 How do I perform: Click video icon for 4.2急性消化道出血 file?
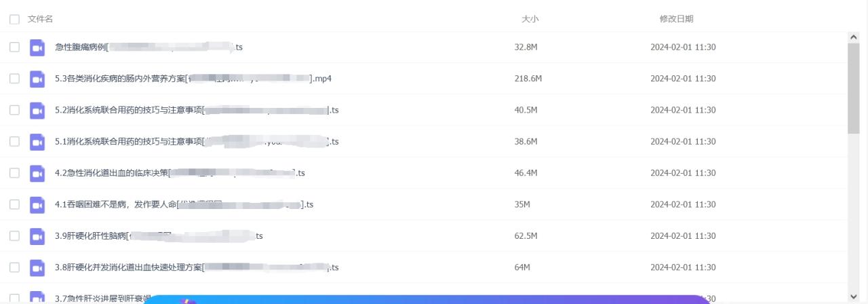(37, 173)
